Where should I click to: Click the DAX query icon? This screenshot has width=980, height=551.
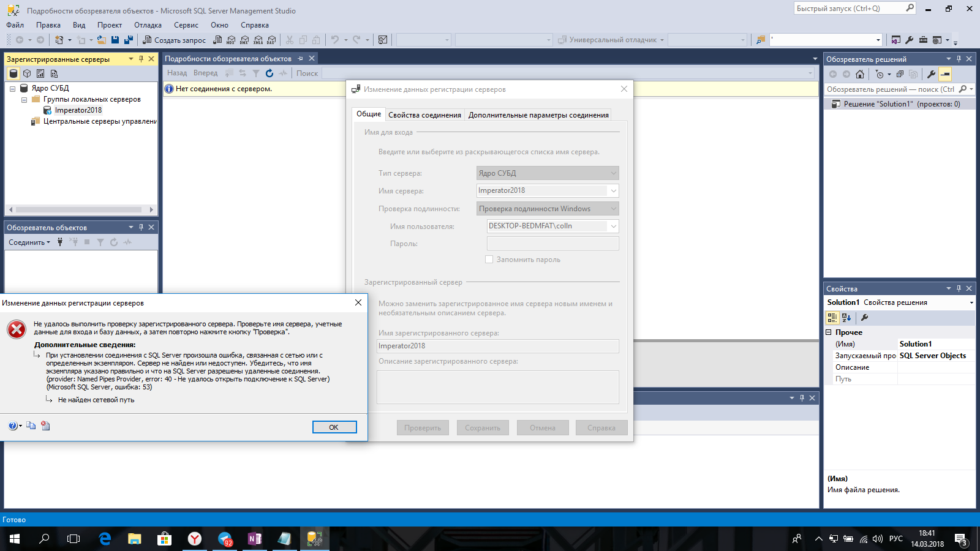(x=271, y=40)
